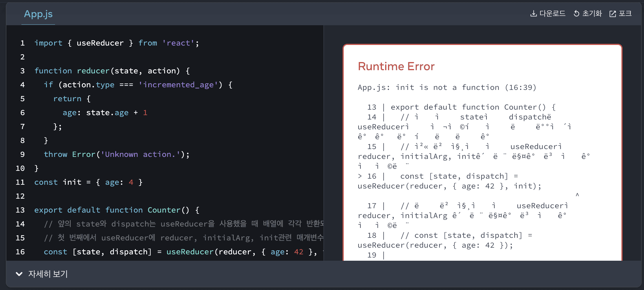Viewport: 644px width, 290px height.
Task: Click the throw Error line in editor
Action: (x=116, y=155)
